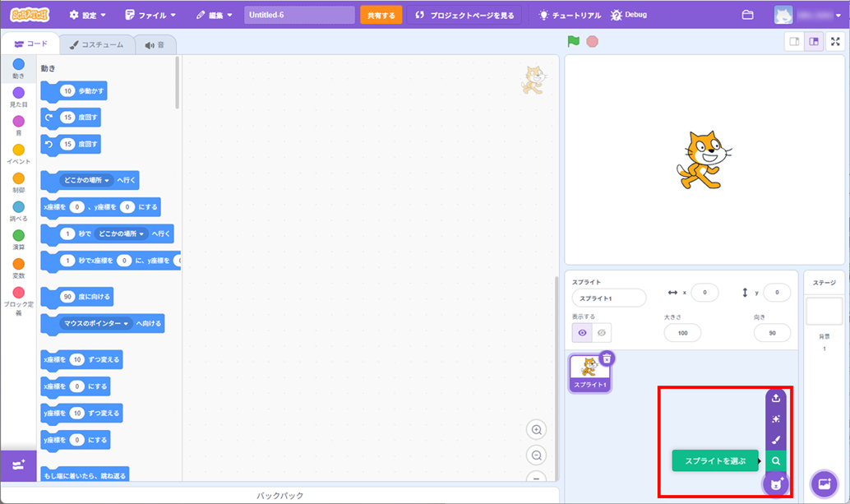This screenshot has width=850, height=504.
Task: Delete スプライト1 using trash icon
Action: click(607, 358)
